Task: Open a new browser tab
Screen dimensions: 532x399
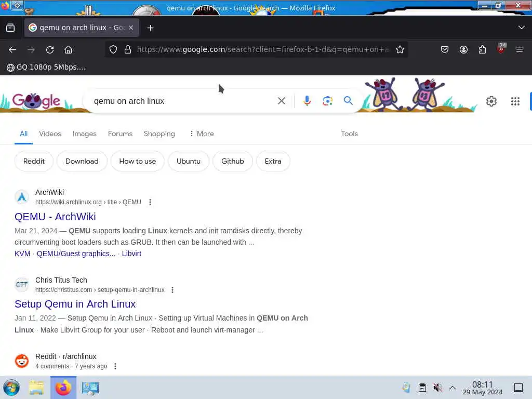Action: coord(150,28)
